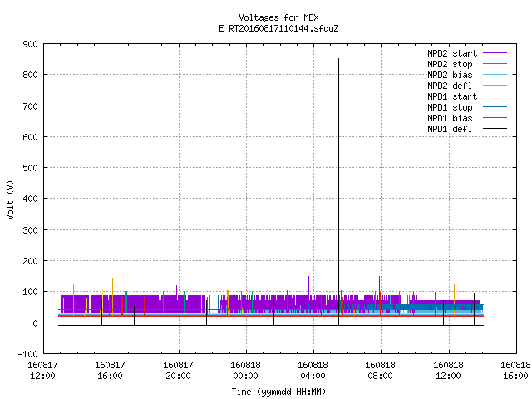Click the purple NPD2 start legend line
The image size is (532, 399).
(495, 53)
